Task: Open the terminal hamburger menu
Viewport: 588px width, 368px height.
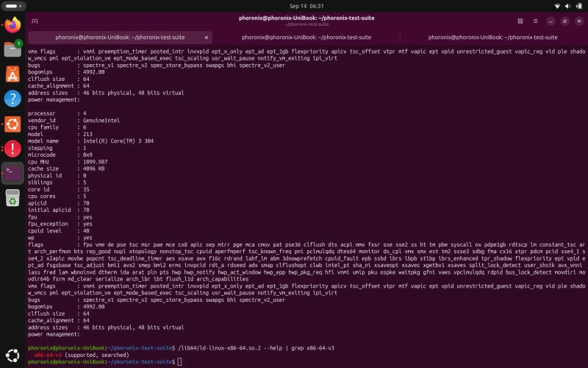Action: [536, 21]
